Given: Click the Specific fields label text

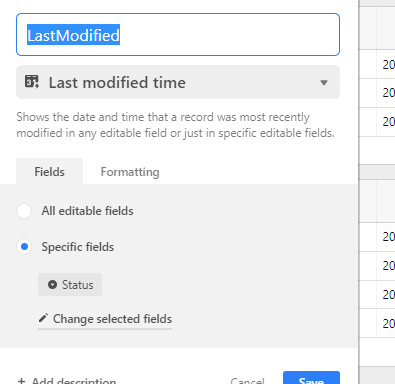Looking at the screenshot, I should [x=78, y=247].
